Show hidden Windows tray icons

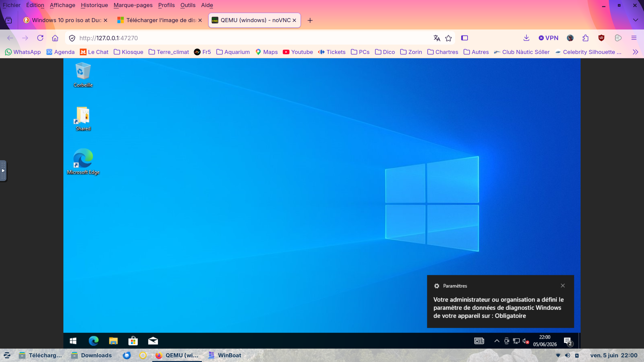497,341
